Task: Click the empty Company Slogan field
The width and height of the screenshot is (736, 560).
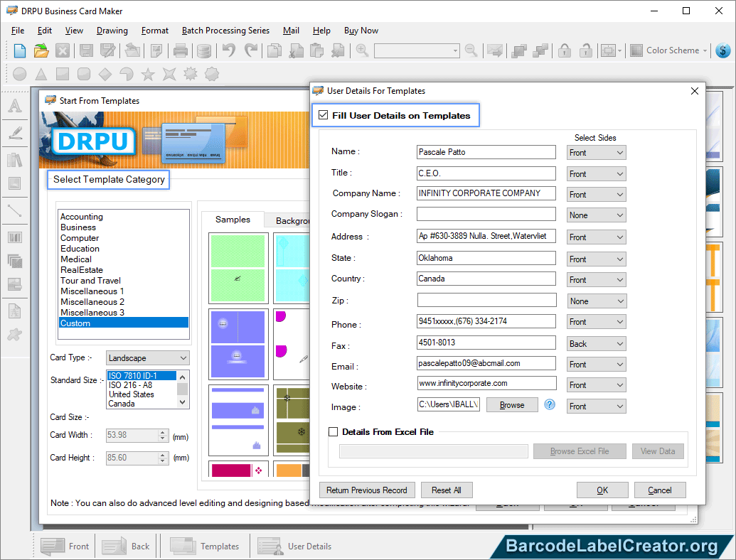Action: tap(486, 215)
